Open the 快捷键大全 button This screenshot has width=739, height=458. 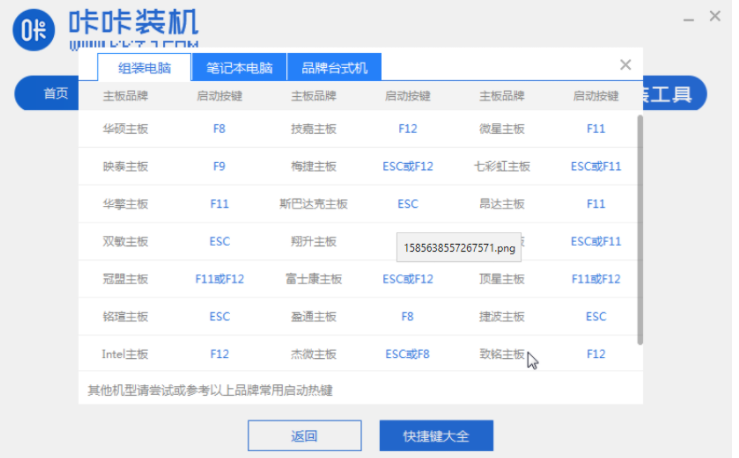[x=435, y=436]
